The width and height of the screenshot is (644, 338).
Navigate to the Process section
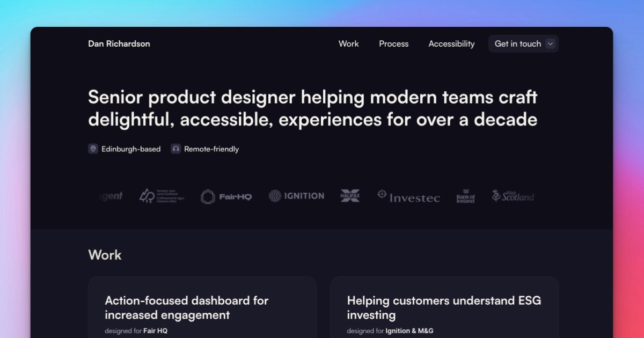(394, 43)
